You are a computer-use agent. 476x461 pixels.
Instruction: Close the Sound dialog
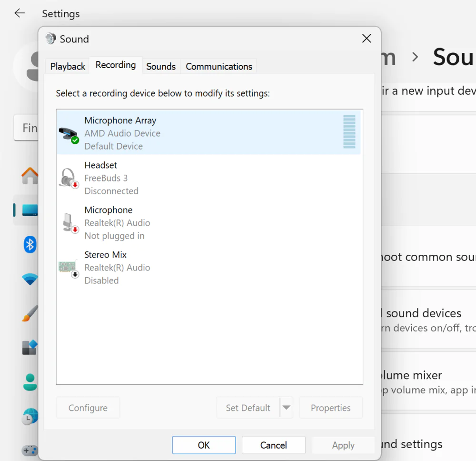[367, 39]
